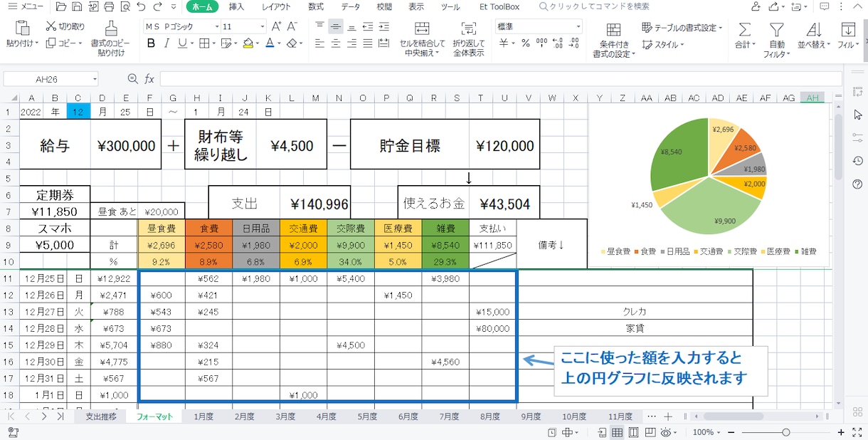Image resolution: width=868 pixels, height=440 pixels.
Task: Apply percent style format
Action: (525, 43)
